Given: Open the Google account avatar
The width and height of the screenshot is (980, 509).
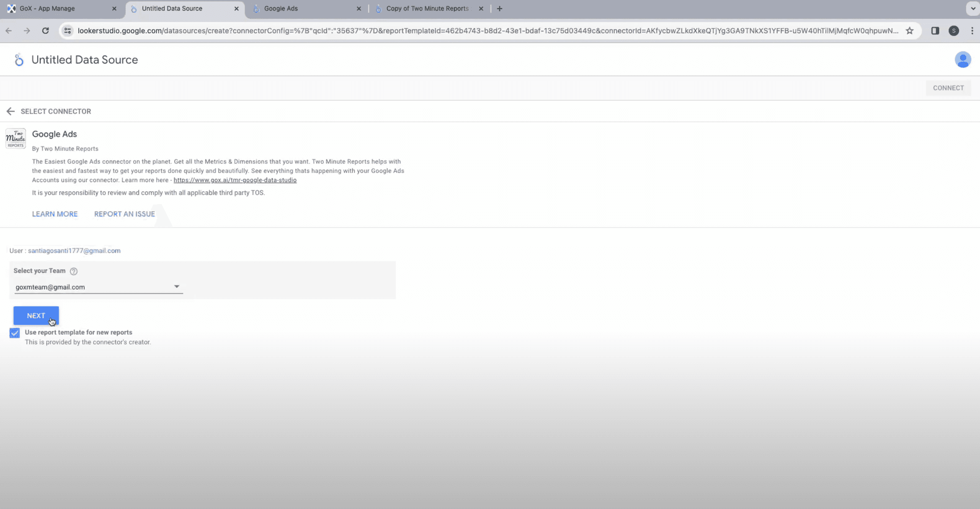Looking at the screenshot, I should click(x=963, y=60).
